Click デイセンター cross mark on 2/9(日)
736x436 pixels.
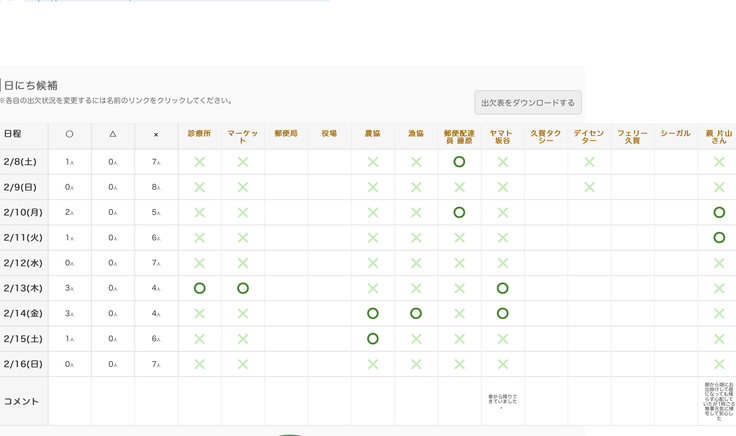click(x=589, y=187)
